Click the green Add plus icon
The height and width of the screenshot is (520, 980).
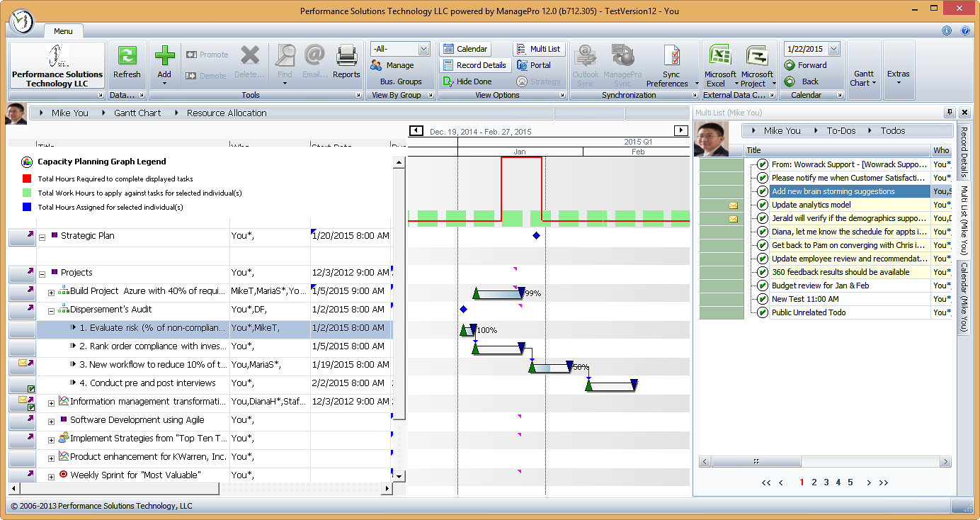pyautogui.click(x=164, y=56)
